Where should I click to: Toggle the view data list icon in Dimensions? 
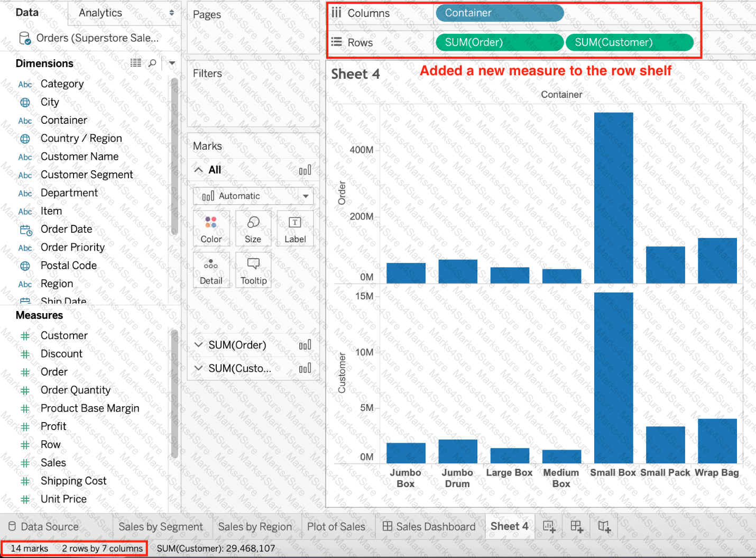(136, 63)
